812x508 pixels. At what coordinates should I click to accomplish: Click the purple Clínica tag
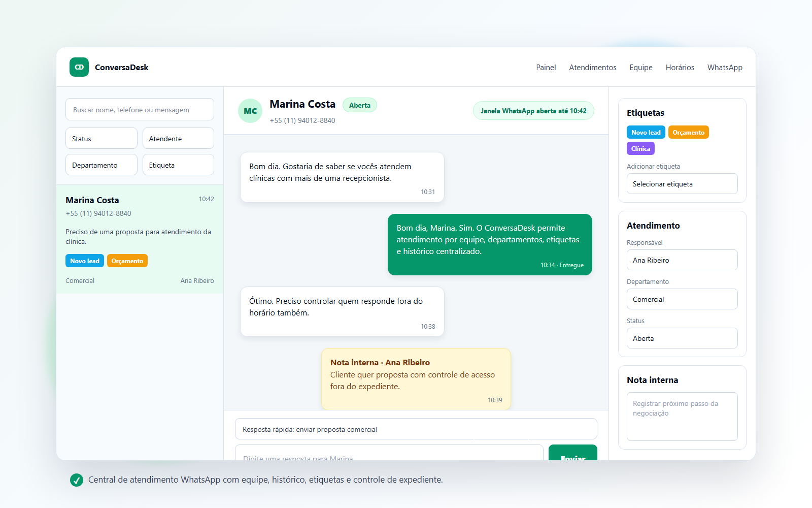[640, 148]
